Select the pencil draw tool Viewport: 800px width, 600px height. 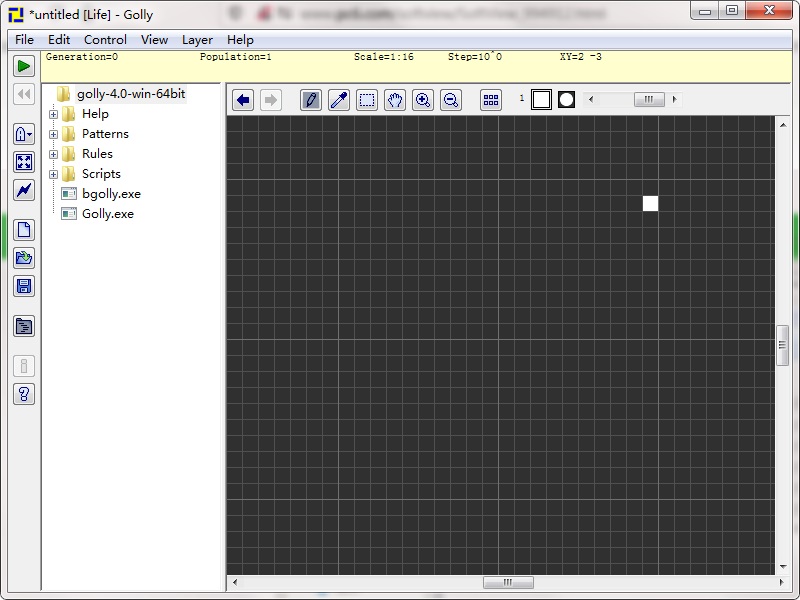311,99
